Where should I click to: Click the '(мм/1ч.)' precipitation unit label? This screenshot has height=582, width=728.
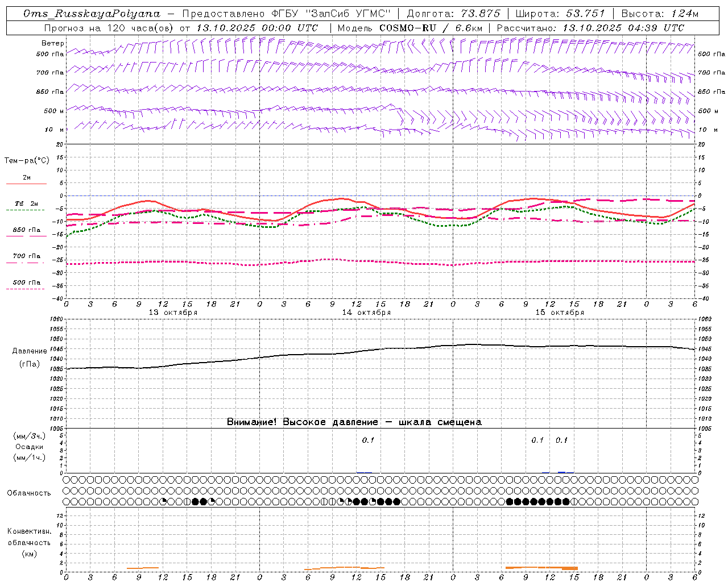click(29, 458)
